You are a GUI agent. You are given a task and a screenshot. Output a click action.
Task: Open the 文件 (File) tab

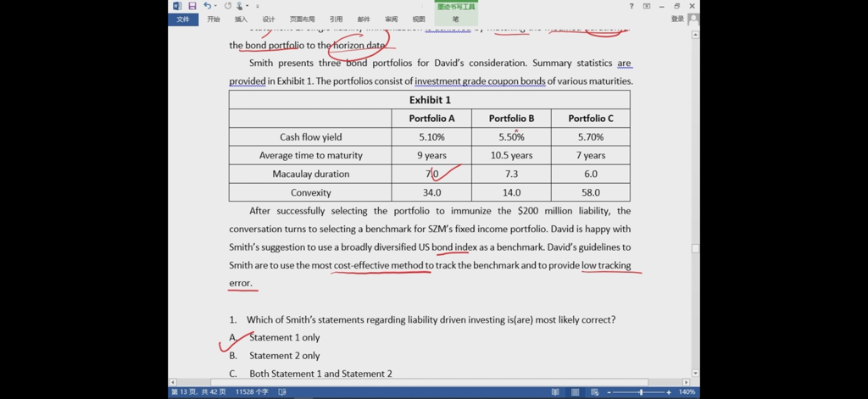(x=183, y=19)
